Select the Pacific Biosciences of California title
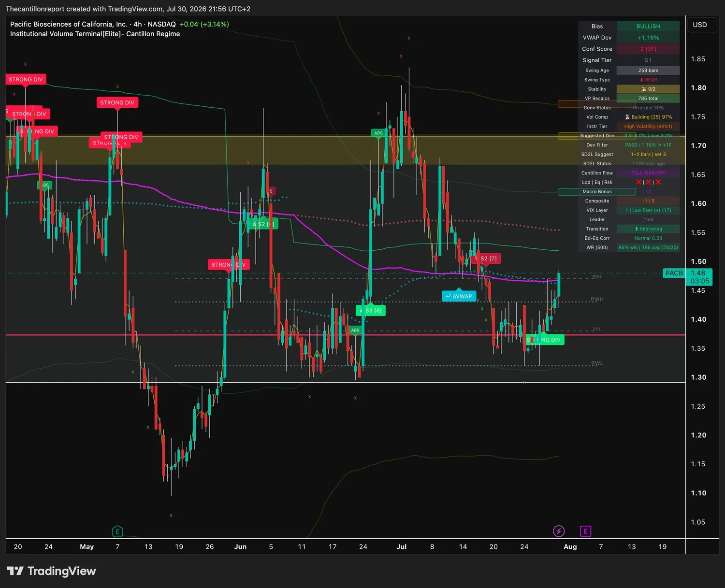Viewport: 725px width, 588px height. (x=69, y=24)
